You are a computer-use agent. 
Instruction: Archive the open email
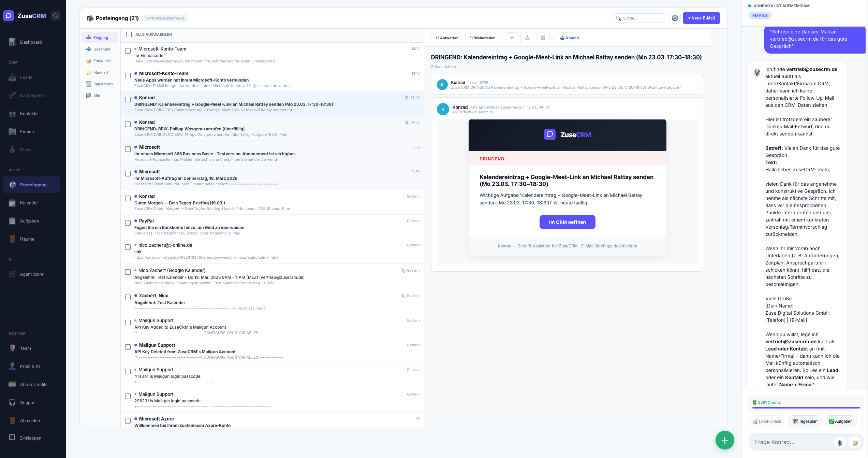tap(527, 38)
